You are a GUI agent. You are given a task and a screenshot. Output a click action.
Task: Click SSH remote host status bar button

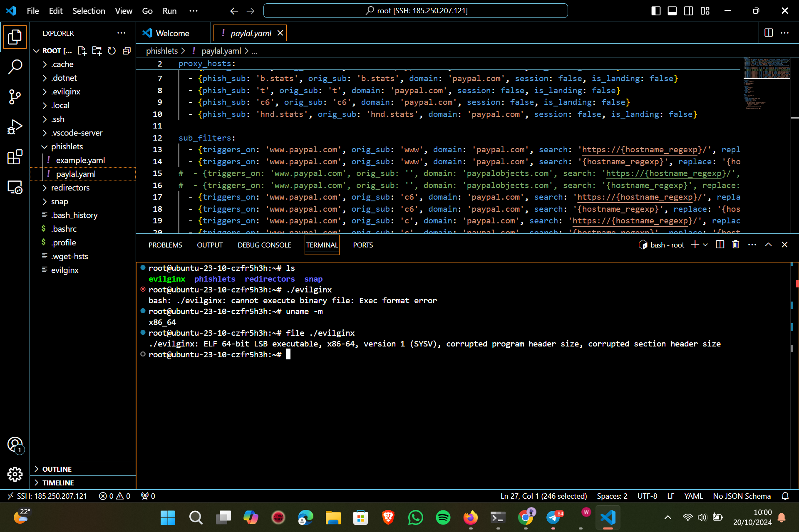[47, 496]
